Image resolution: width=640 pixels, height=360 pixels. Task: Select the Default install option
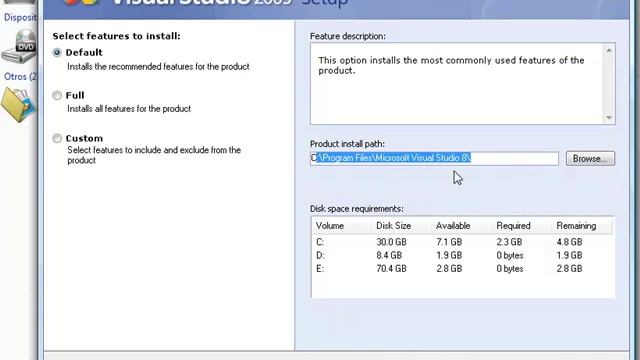tap(57, 53)
